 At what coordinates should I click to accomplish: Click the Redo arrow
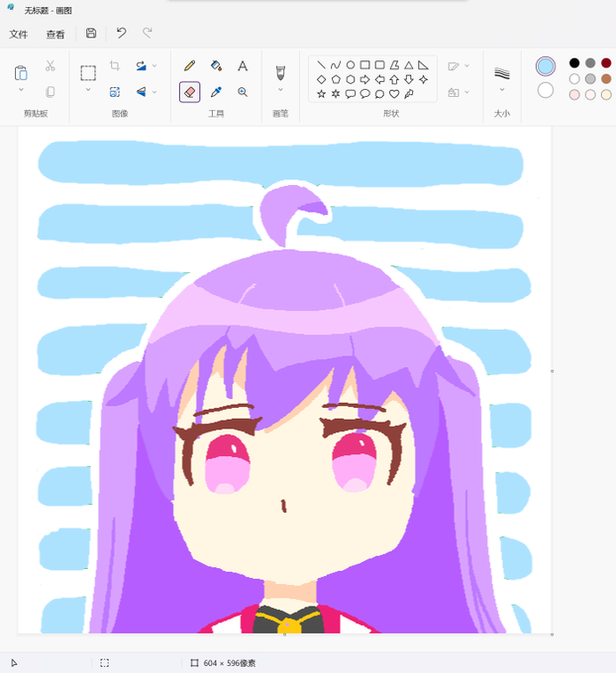tap(148, 33)
